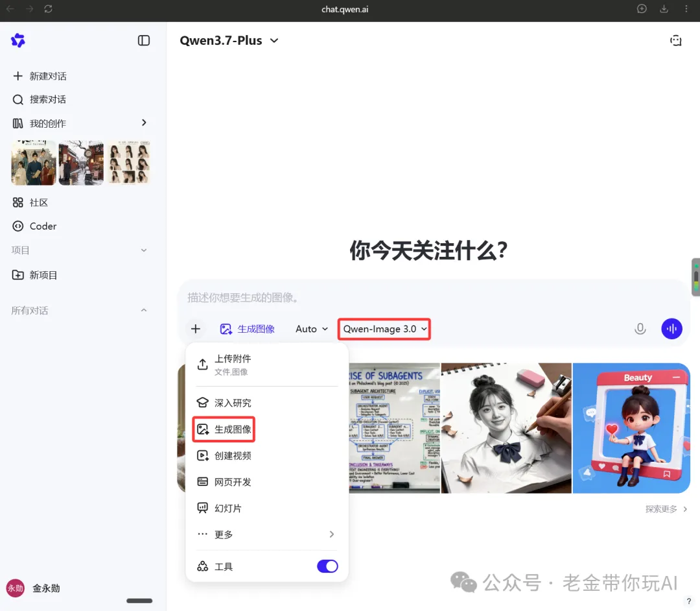Click the Qwen logo icon

tap(18, 40)
